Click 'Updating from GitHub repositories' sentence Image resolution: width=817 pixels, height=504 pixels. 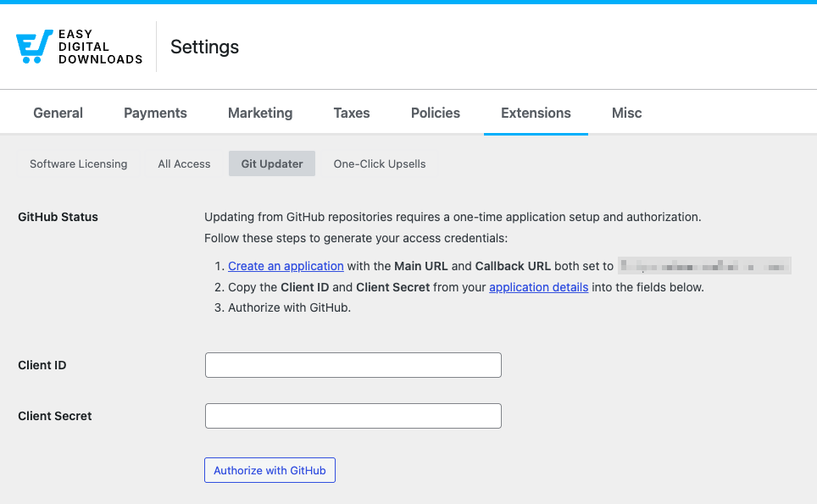point(453,217)
